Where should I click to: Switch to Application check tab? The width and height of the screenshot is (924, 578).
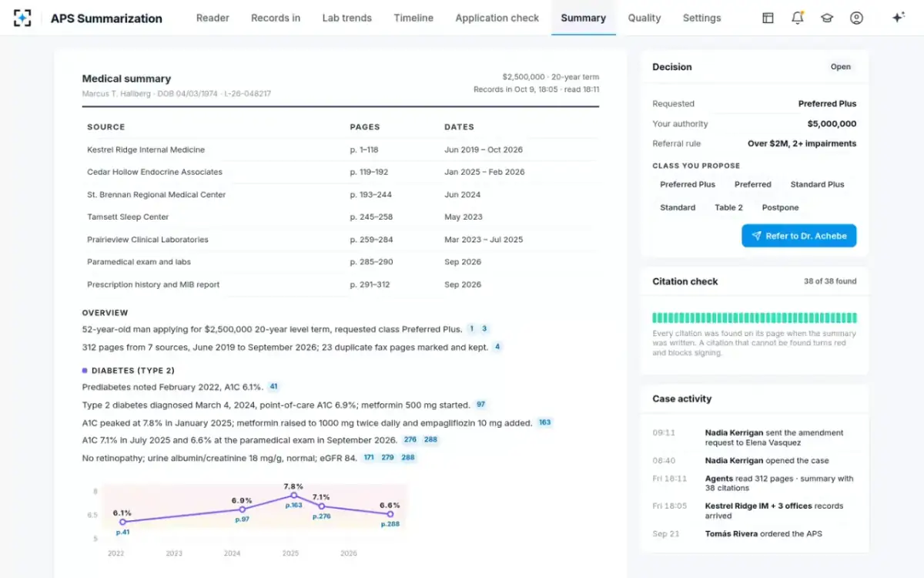497,18
